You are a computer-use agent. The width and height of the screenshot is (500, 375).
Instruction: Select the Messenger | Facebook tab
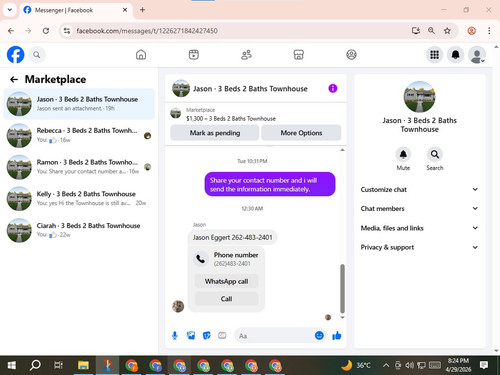point(76,10)
